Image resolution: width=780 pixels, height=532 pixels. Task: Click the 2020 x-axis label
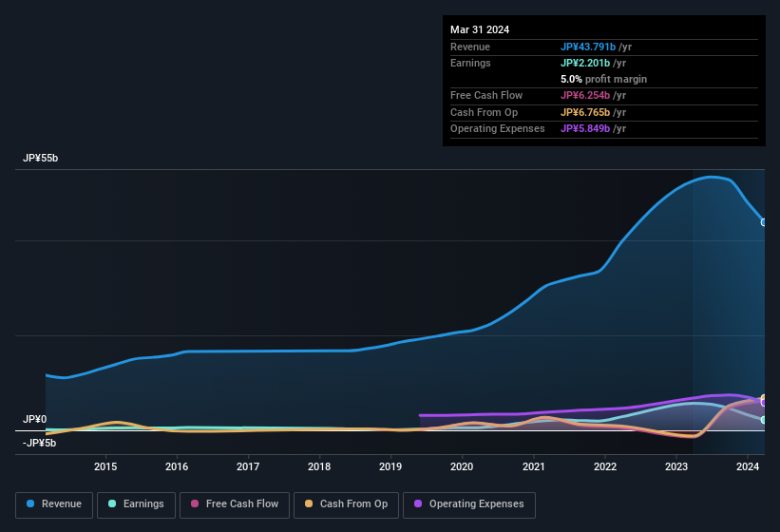462,466
